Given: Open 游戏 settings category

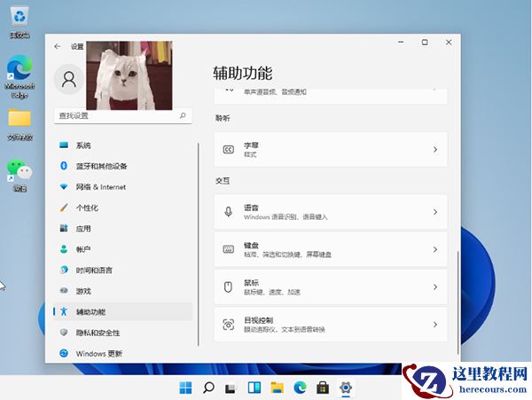Looking at the screenshot, I should (x=123, y=291).
